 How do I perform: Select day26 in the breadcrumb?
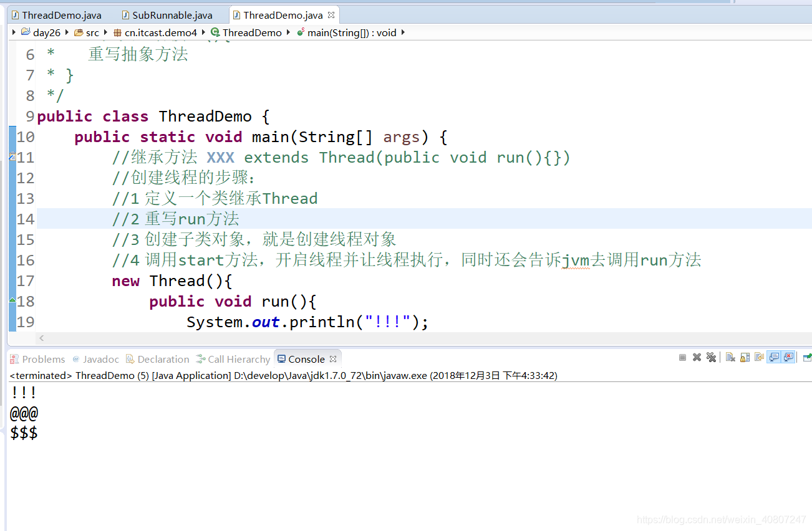[x=47, y=32]
